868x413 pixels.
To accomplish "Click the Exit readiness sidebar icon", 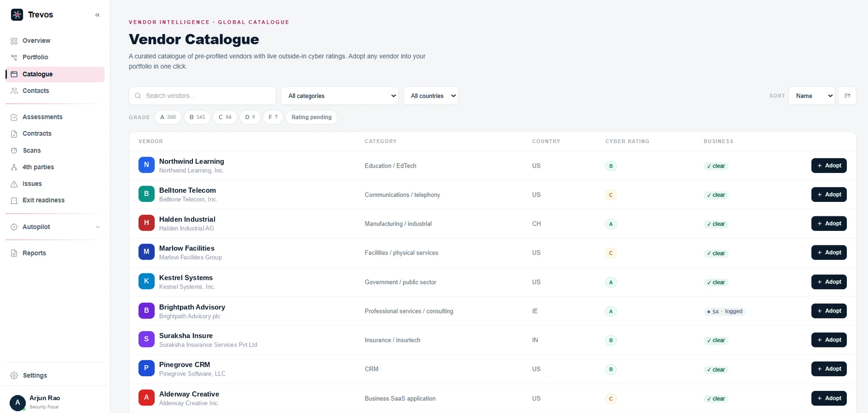I will [14, 200].
